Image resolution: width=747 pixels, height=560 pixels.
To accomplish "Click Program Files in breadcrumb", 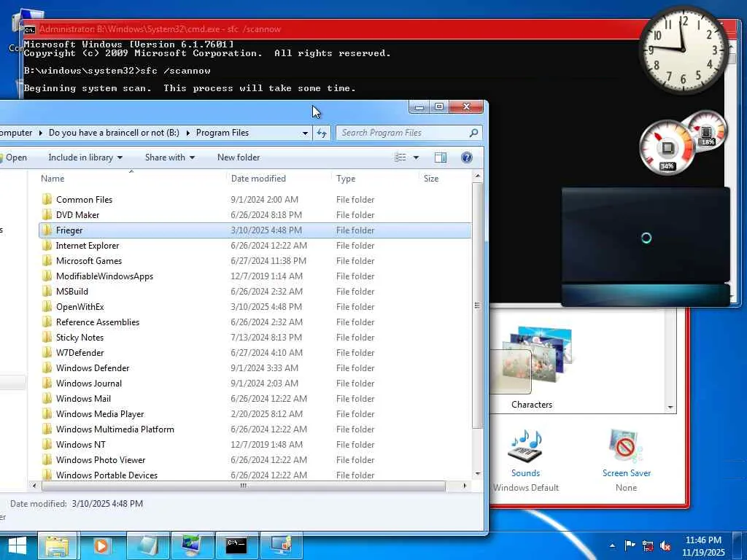I will click(222, 133).
